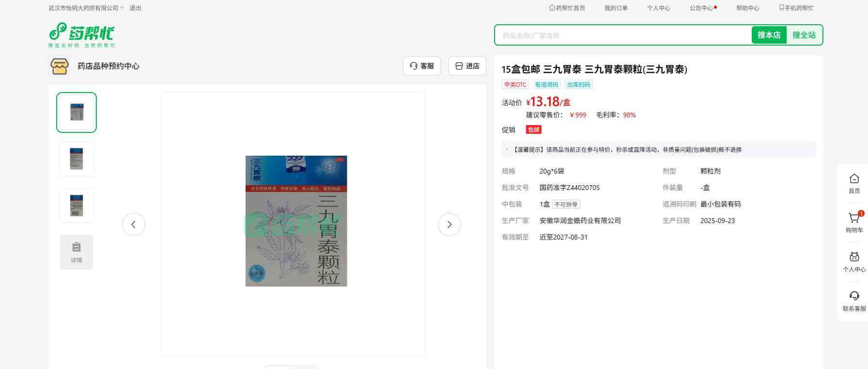Open 我的订单 in top menu
The height and width of the screenshot is (369, 868).
click(x=616, y=8)
